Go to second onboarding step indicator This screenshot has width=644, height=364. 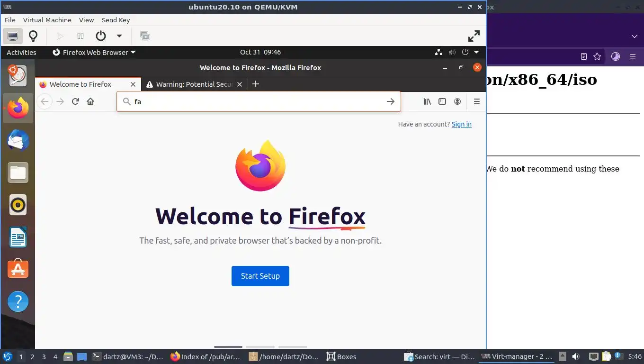click(260, 347)
